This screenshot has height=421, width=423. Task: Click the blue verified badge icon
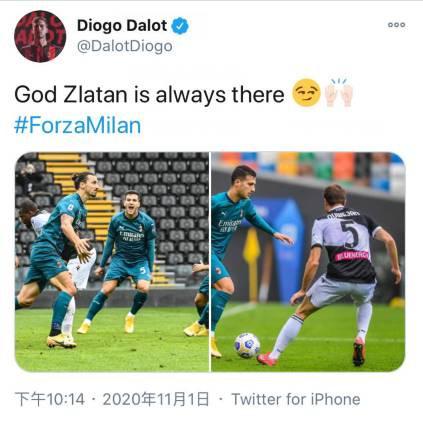pyautogui.click(x=180, y=26)
